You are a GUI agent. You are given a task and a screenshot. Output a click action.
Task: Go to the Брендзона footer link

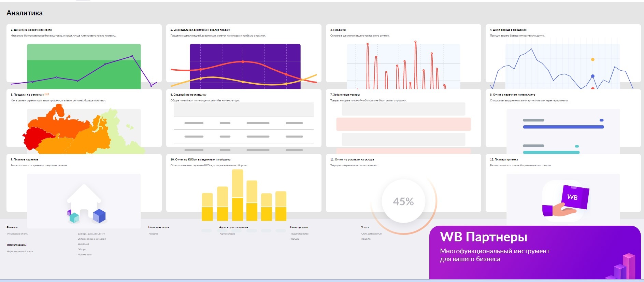pos(83,244)
